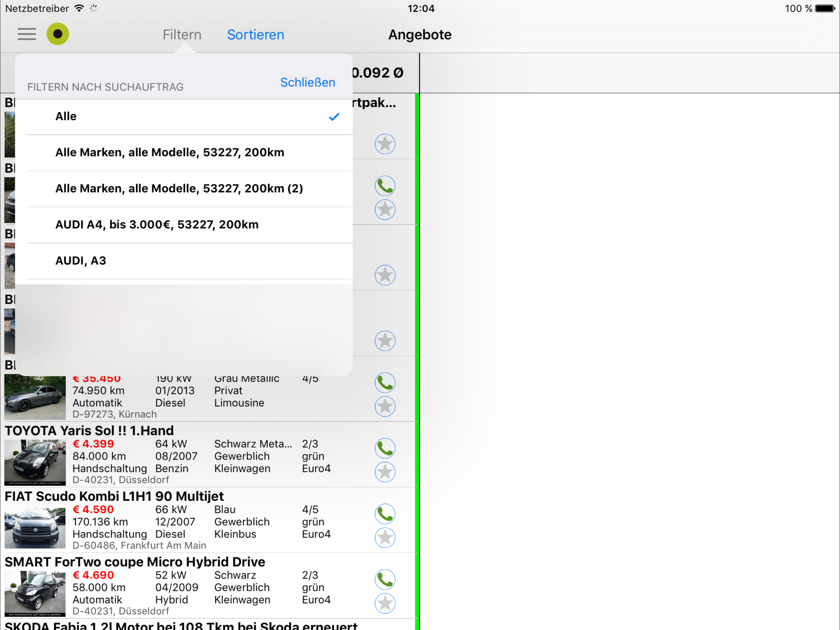Favorite the second listing with the star
Viewport: 840px width, 630px height.
coord(385,210)
